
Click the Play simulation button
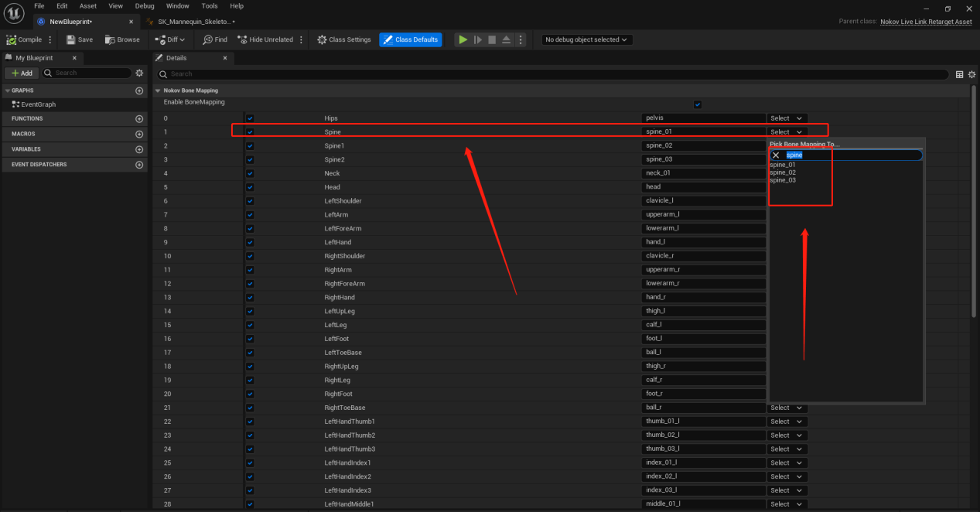[463, 39]
